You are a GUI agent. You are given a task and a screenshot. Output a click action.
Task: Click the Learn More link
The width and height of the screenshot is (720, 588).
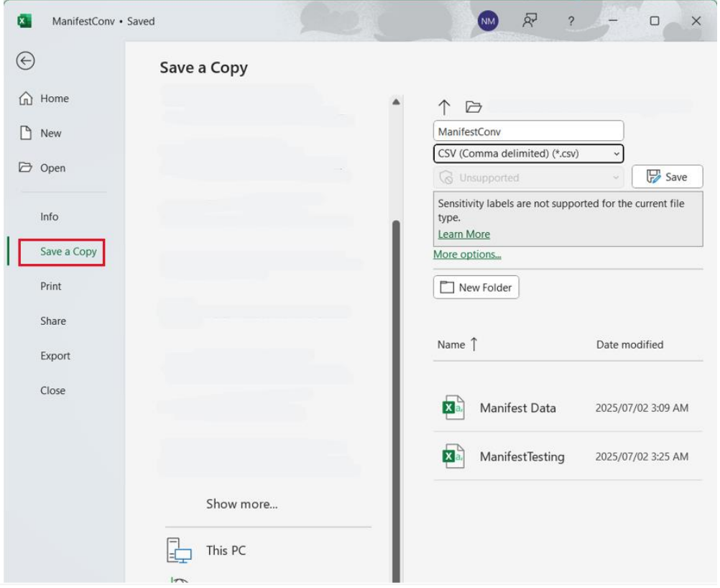click(463, 234)
